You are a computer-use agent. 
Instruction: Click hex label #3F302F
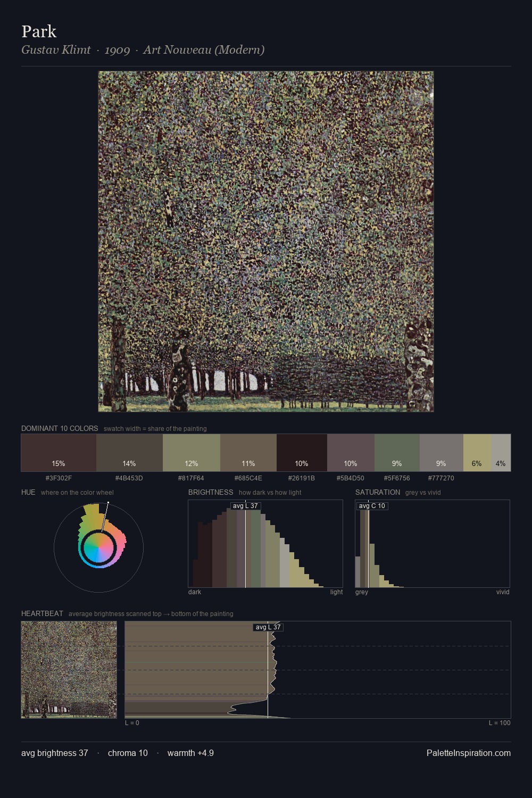[59, 478]
